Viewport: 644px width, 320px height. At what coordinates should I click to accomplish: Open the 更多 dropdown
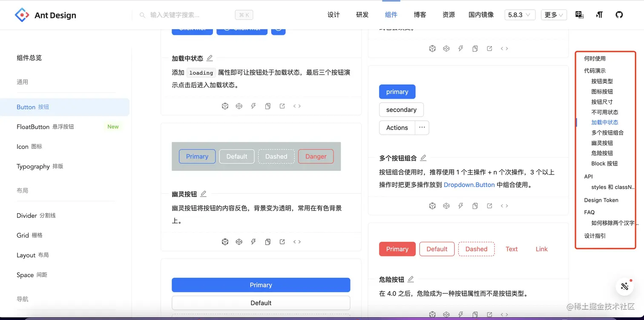[554, 14]
